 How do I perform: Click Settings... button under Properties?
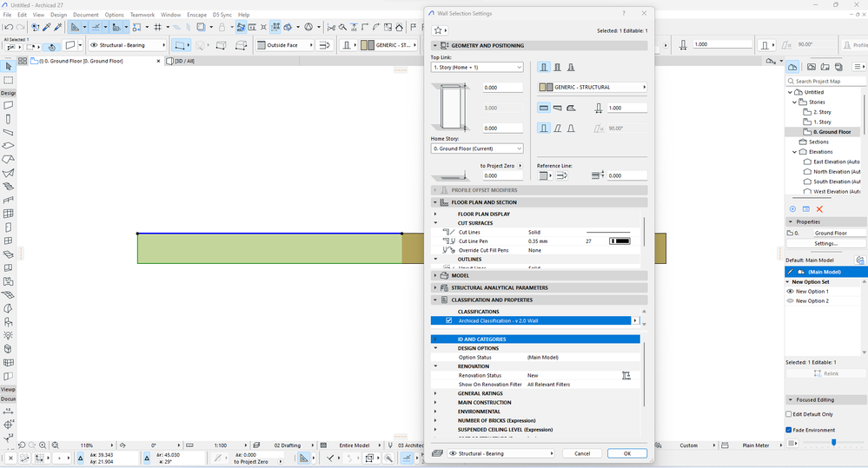pyautogui.click(x=825, y=243)
